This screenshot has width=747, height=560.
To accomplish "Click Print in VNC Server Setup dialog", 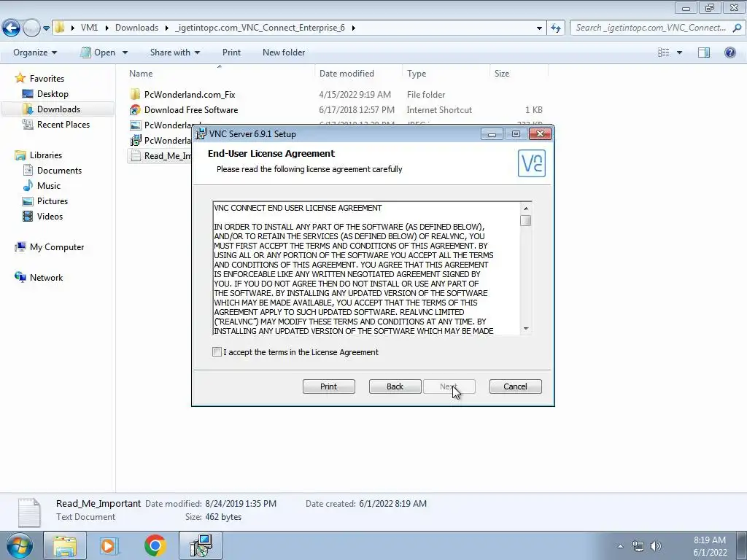I will tap(329, 386).
